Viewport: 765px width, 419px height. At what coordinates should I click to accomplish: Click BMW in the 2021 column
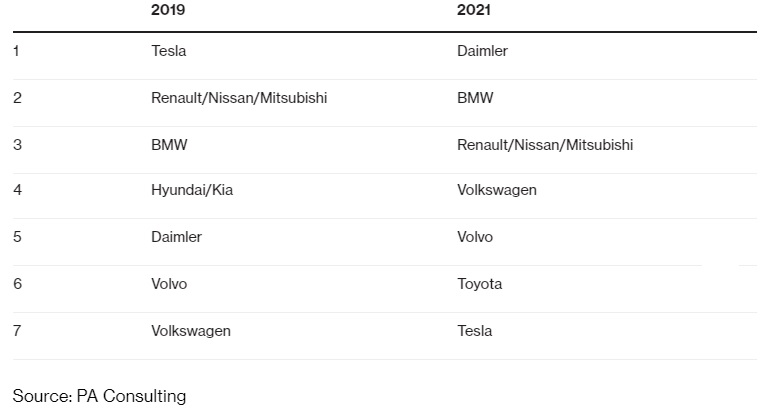coord(475,98)
